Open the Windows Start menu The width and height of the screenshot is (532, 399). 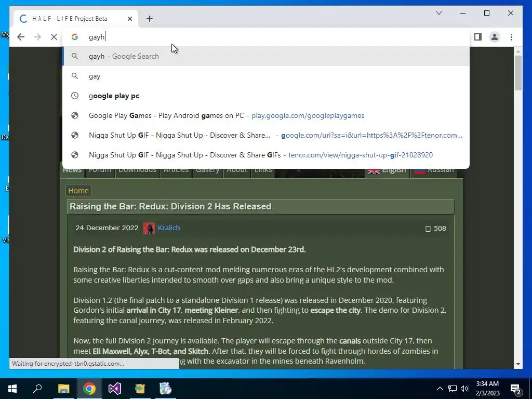tap(12, 389)
